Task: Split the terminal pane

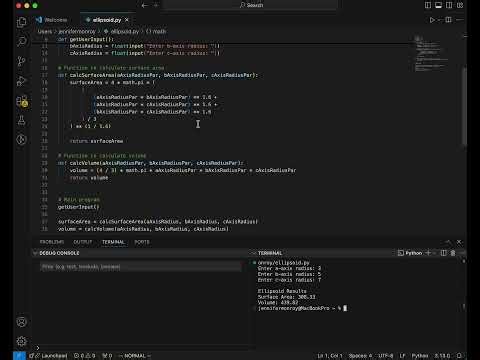Action: tap(443, 253)
